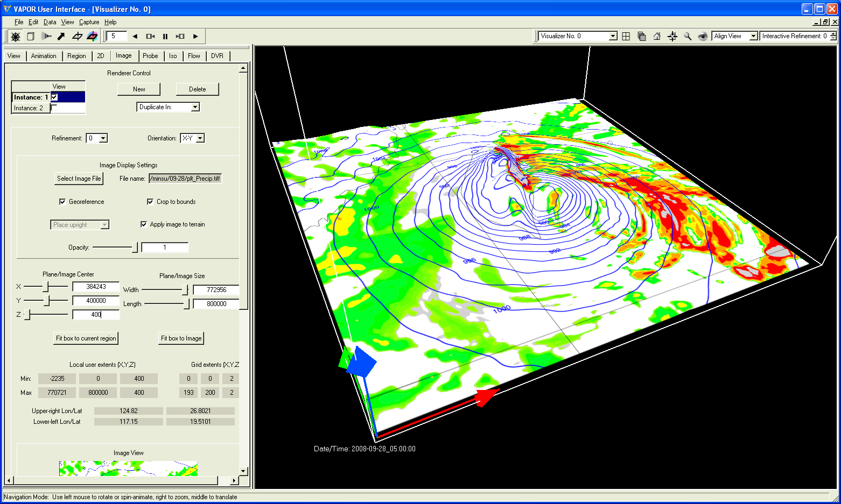The height and width of the screenshot is (504, 841).
Task: Click the home viewpoint icon
Action: point(657,37)
